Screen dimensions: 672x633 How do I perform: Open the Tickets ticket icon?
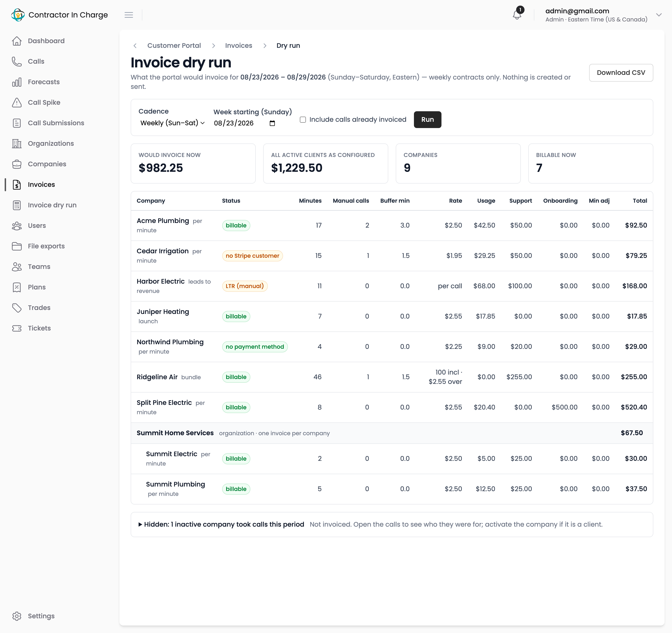pyautogui.click(x=17, y=328)
